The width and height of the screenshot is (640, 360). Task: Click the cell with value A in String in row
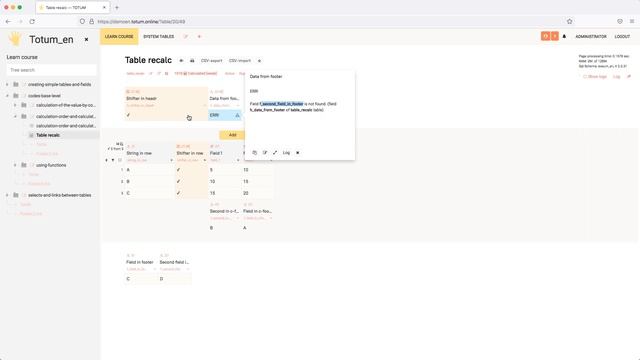click(x=149, y=170)
